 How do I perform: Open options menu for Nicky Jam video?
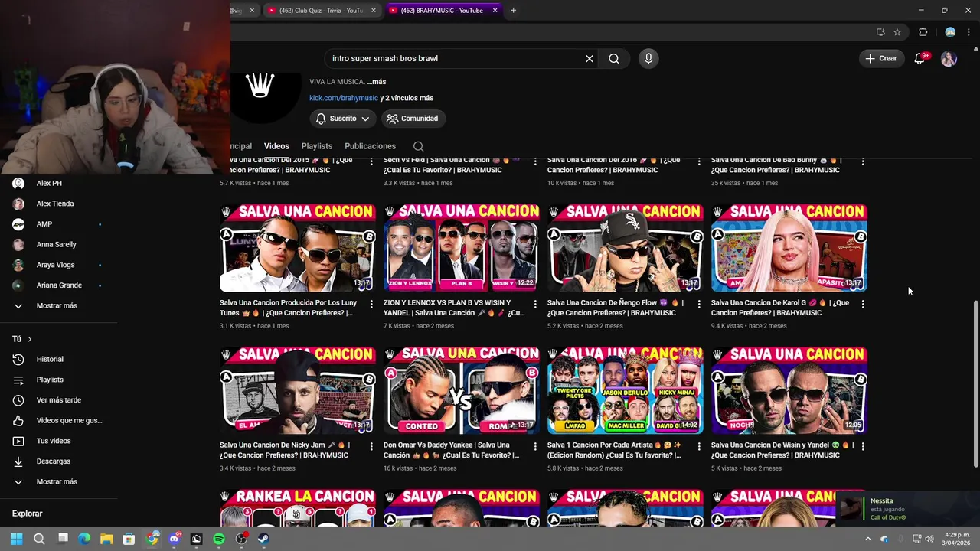[x=371, y=446]
